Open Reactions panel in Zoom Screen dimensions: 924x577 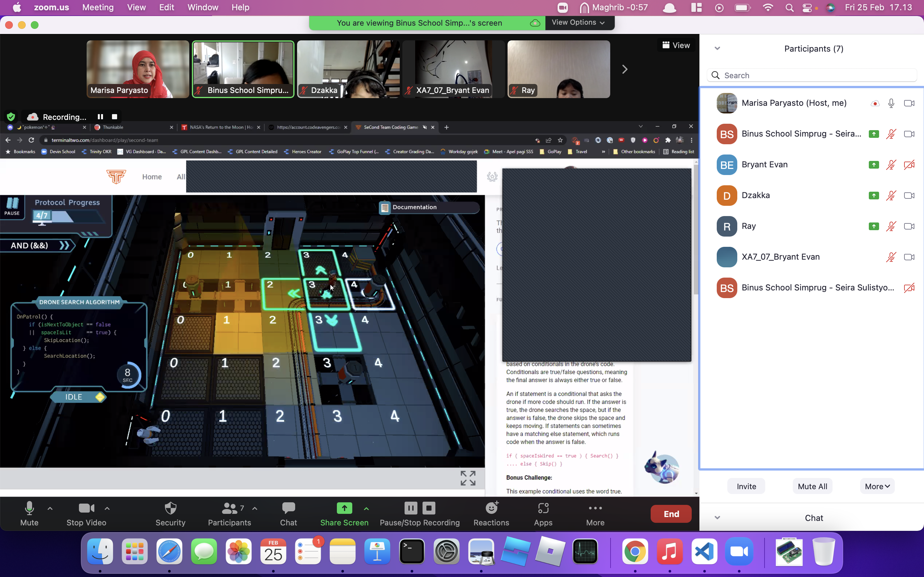pos(491,513)
